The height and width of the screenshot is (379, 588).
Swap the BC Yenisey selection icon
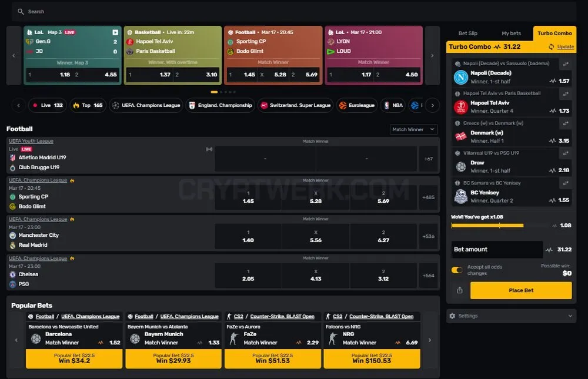click(566, 183)
